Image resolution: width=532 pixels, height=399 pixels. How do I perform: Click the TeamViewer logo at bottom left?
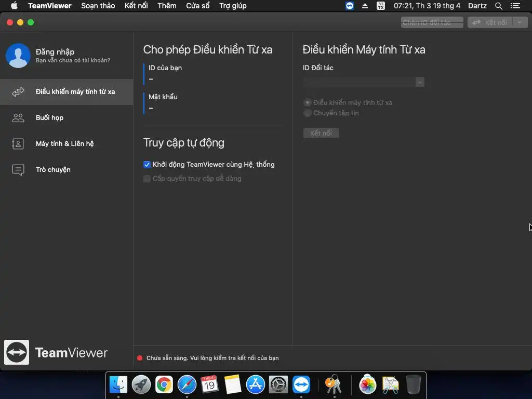(17, 352)
